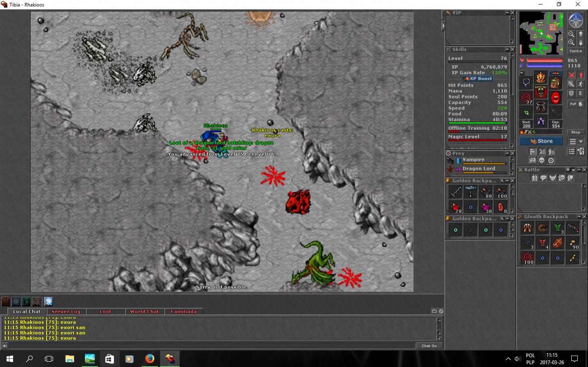Click the blue mana bar
Viewport: 588px width, 367px height.
[544, 65]
